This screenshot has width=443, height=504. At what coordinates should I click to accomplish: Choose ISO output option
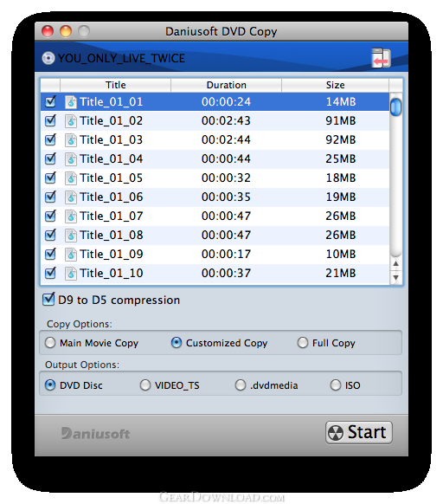(x=336, y=384)
